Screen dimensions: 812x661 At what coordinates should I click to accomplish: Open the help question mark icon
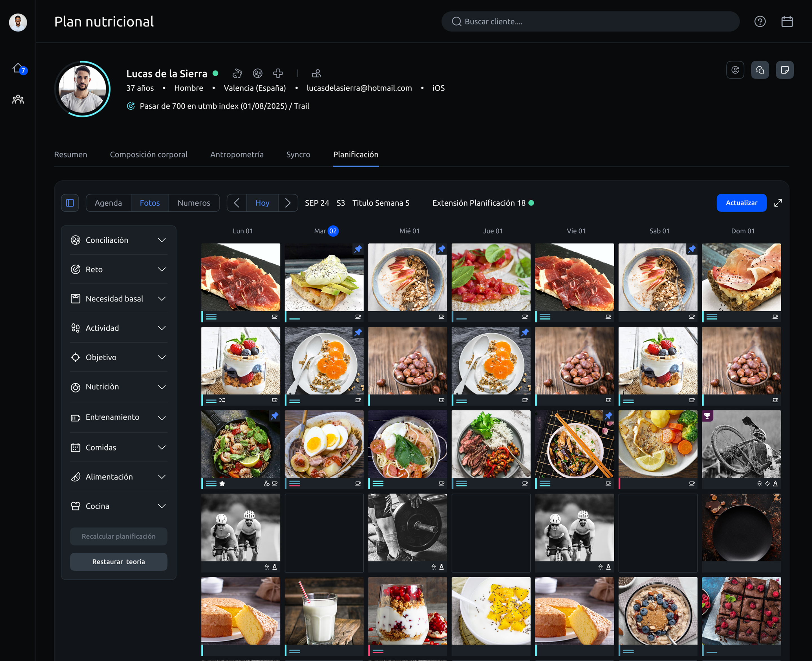pos(760,22)
